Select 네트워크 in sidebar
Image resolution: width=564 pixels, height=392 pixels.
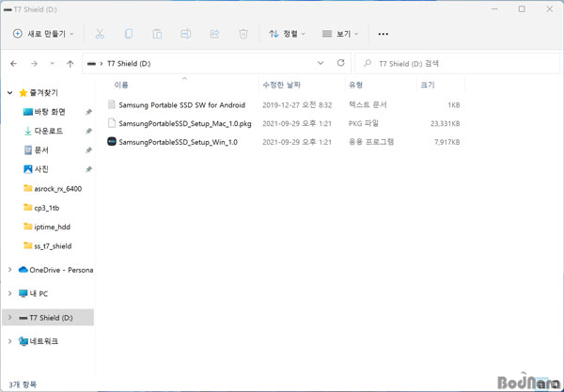43,341
